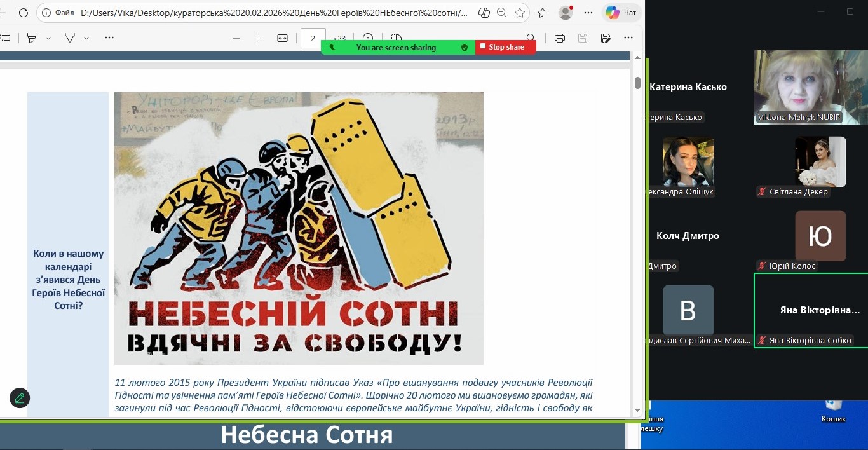This screenshot has height=450, width=868.
Task: Select the PDF erase tool
Action: tap(70, 38)
